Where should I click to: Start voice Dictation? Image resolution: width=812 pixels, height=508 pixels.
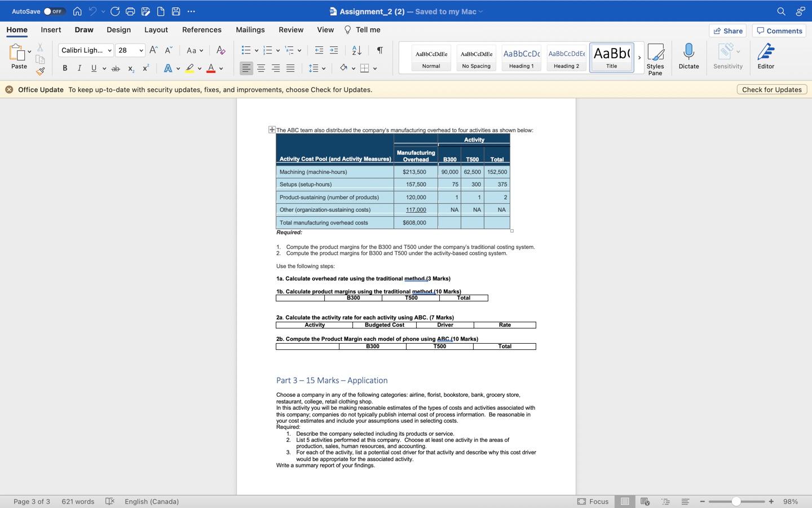pyautogui.click(x=688, y=56)
